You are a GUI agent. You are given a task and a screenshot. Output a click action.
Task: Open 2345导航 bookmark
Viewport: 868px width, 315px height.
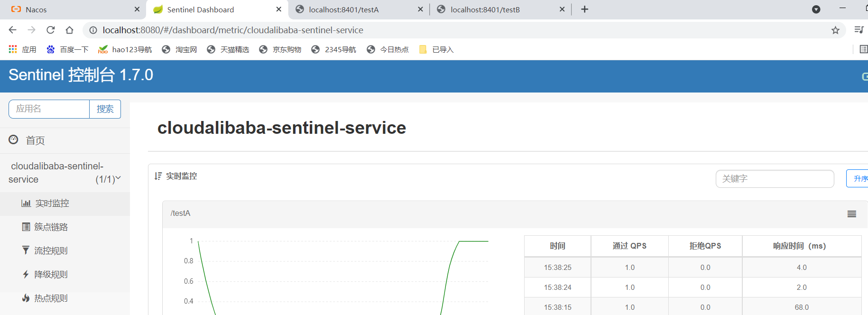coord(333,49)
